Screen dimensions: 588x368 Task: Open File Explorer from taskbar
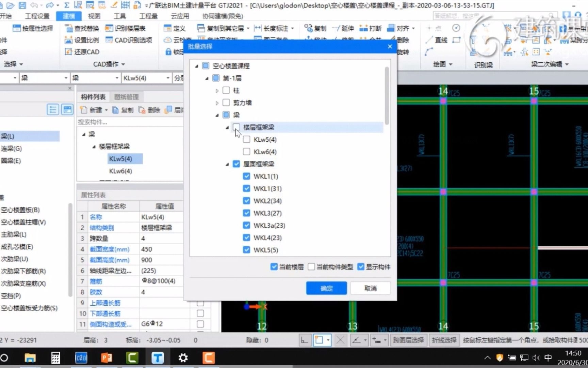click(x=30, y=358)
